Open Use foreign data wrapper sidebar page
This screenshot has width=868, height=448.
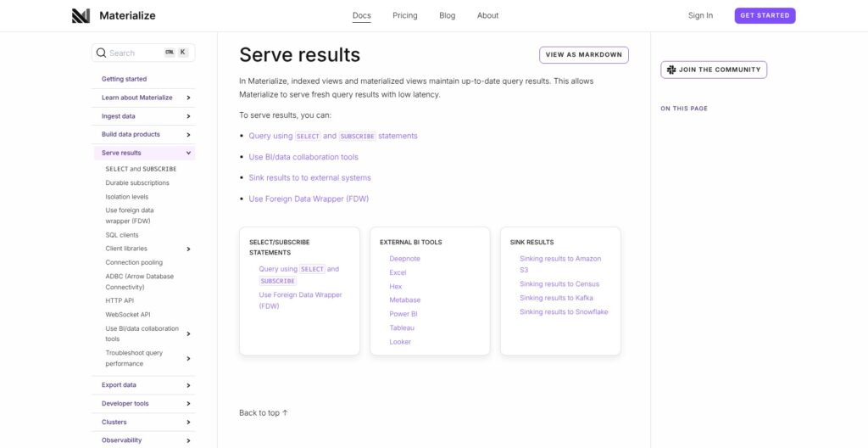[x=130, y=216]
